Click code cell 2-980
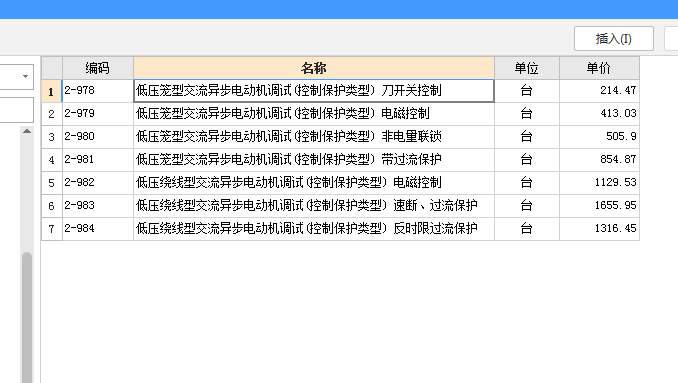The width and height of the screenshot is (678, 383). tap(98, 137)
